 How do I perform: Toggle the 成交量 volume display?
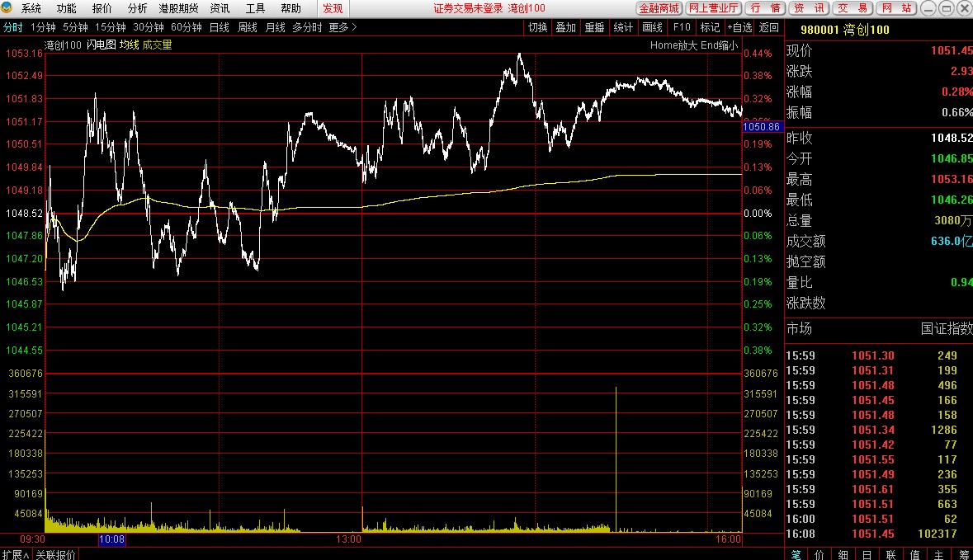coord(157,45)
